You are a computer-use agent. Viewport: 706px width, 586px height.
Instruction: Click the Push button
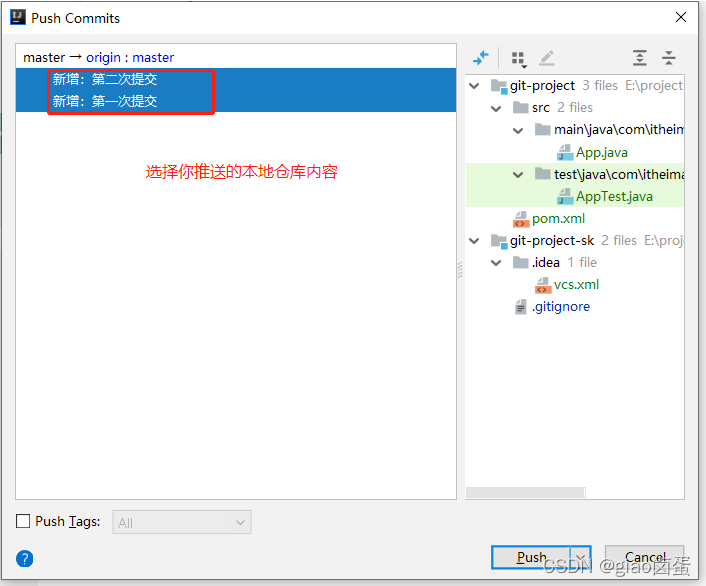pos(531,557)
